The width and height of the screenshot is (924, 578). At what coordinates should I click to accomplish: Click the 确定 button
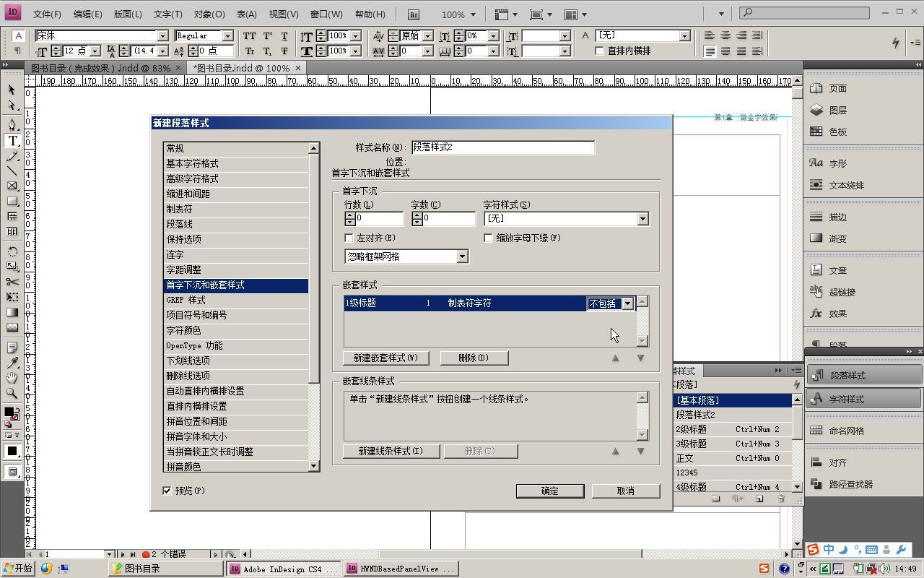[550, 491]
